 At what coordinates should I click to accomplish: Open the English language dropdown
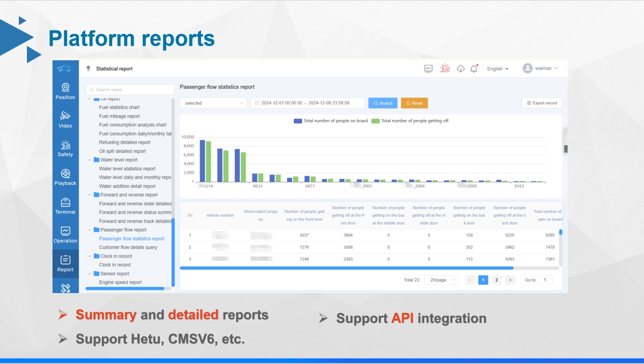coord(498,69)
